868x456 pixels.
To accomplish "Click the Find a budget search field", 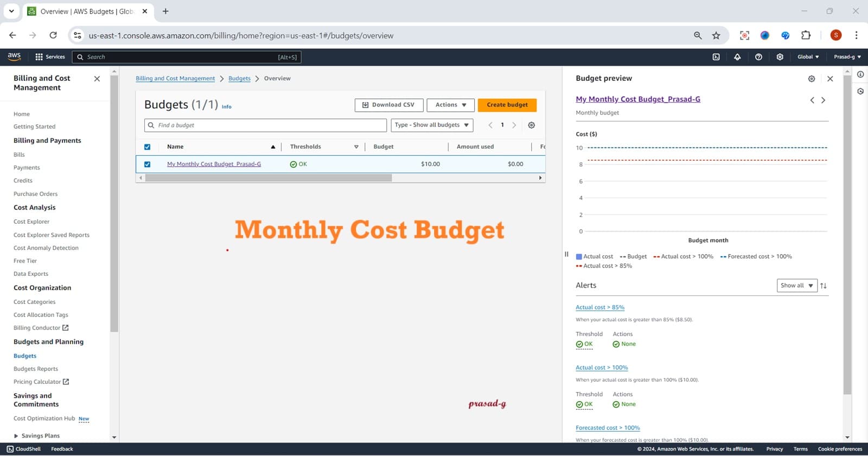I will [x=266, y=125].
